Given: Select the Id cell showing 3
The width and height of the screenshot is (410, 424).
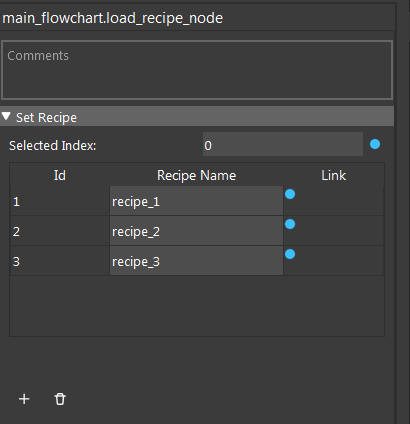Looking at the screenshot, I should [60, 261].
